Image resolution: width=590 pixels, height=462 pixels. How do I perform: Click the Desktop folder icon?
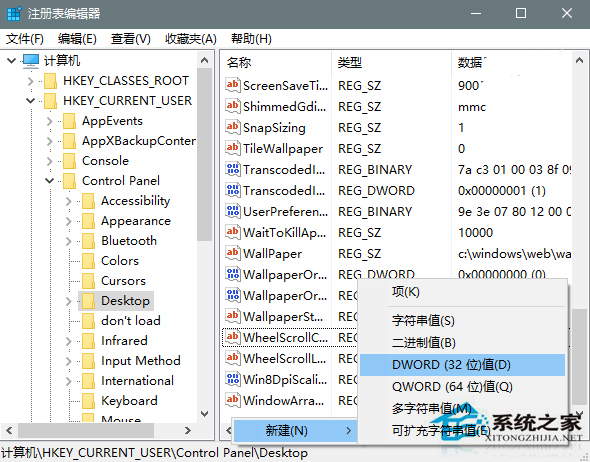pyautogui.click(x=88, y=301)
